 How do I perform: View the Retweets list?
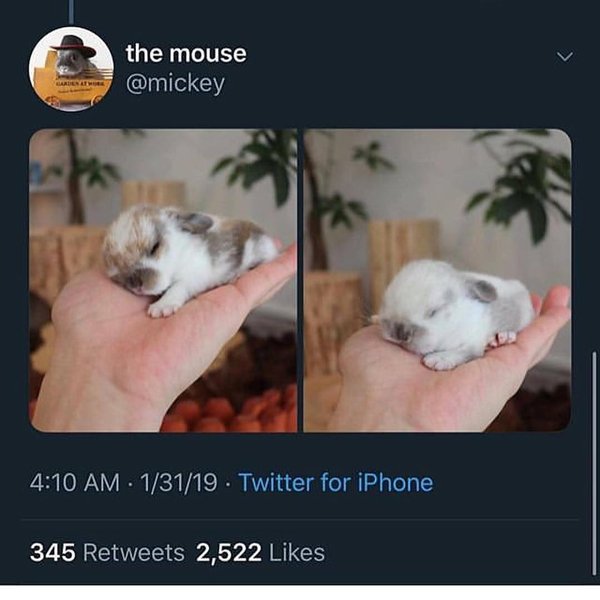coord(133,552)
